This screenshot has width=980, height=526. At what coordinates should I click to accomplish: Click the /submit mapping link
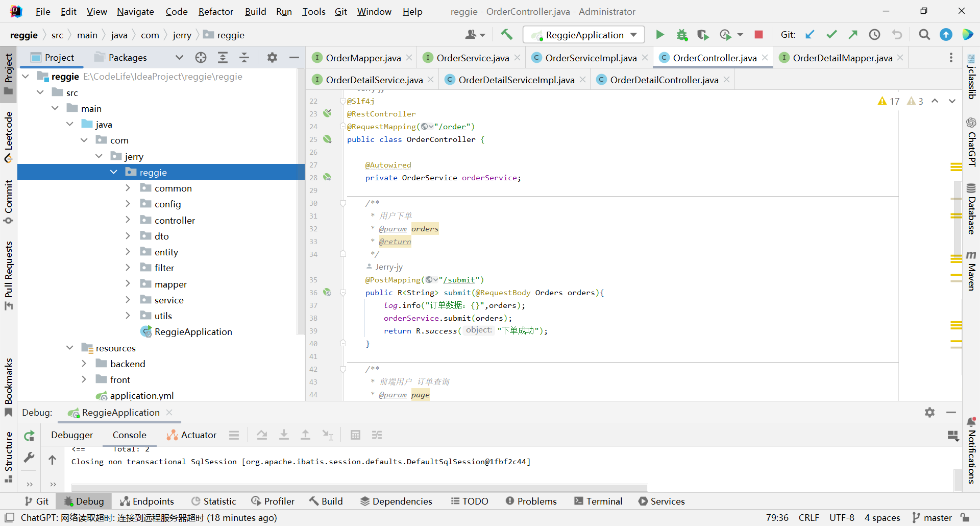[x=459, y=280]
